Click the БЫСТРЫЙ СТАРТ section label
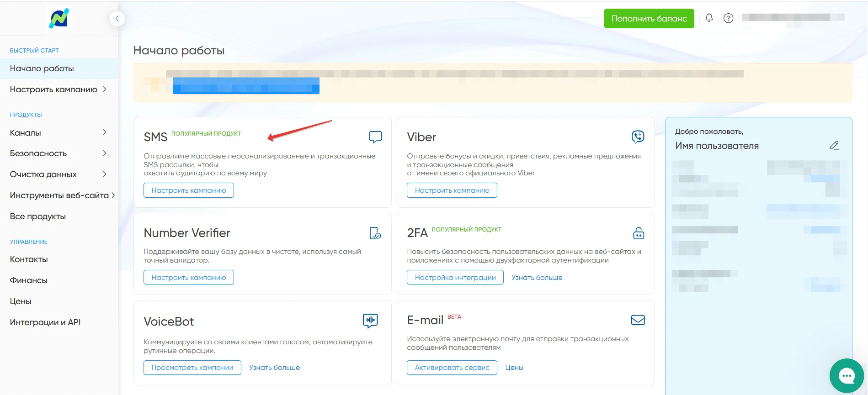Image resolution: width=868 pixels, height=395 pixels. pos(34,51)
